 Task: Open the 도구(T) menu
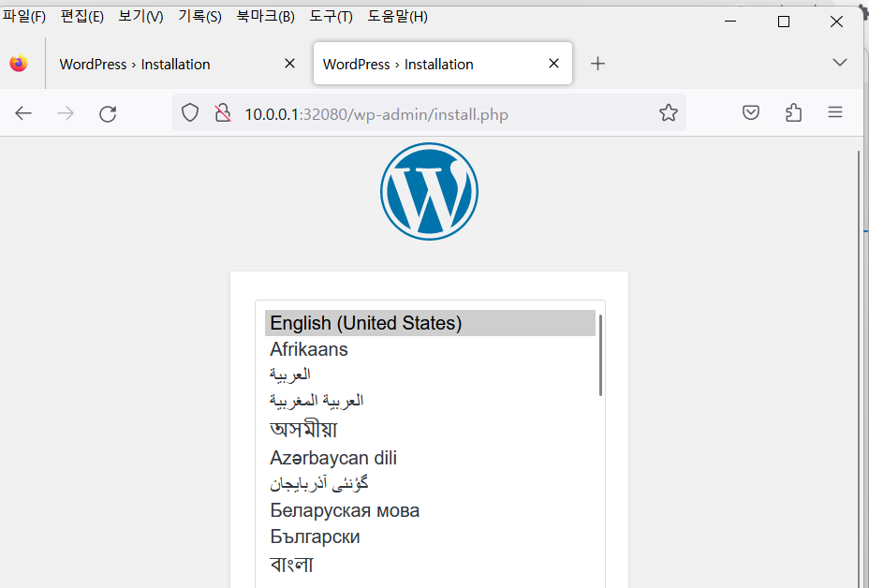point(331,17)
